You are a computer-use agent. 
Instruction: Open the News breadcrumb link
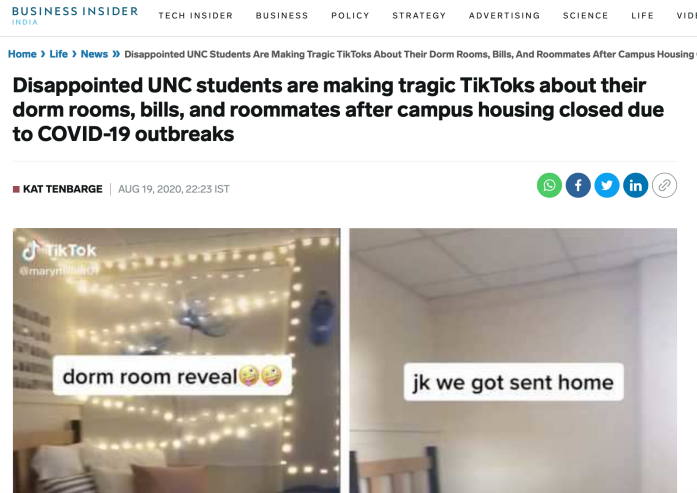coord(94,54)
